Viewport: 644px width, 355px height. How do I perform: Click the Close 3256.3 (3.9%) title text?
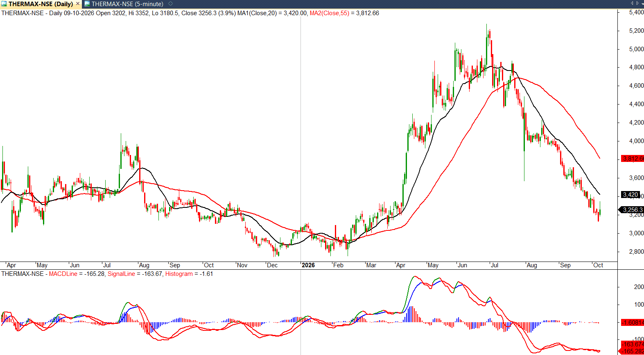[x=208, y=13]
